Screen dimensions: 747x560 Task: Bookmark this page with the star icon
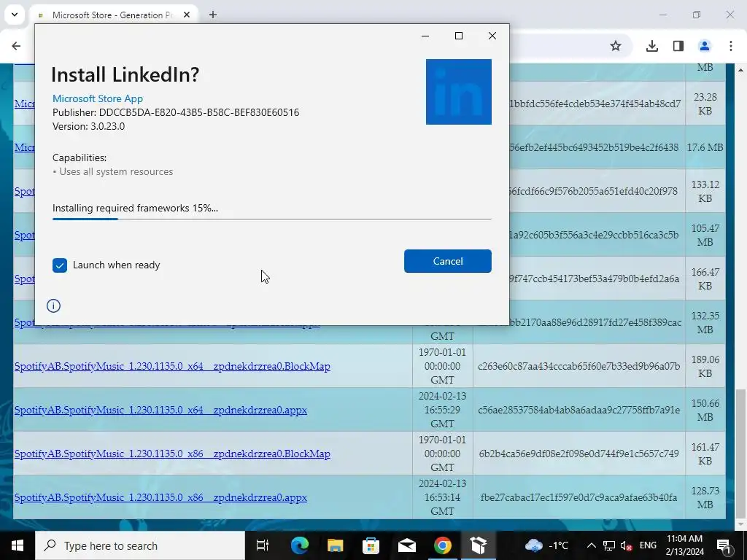point(616,46)
